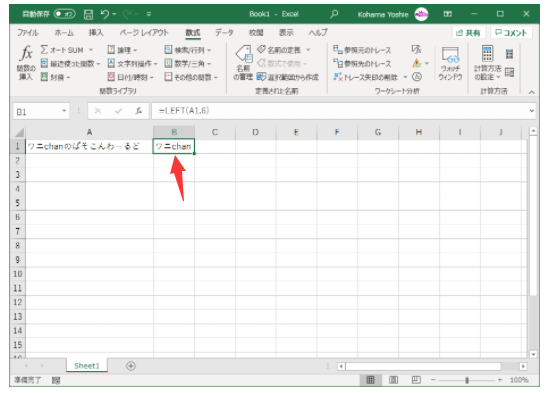The height and width of the screenshot is (393, 547).
Task: Open the File tab
Action: click(28, 33)
